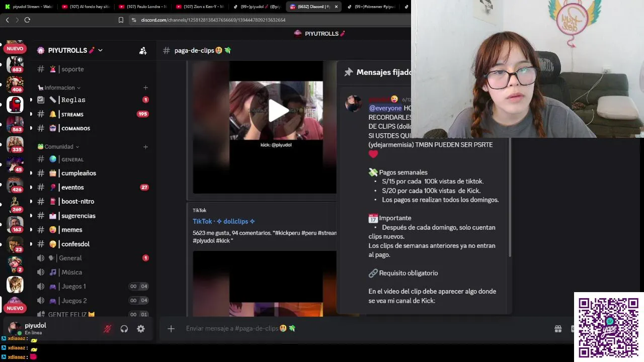
Task: Expand threads arrow next to sugerencias channel
Action: coord(31,215)
